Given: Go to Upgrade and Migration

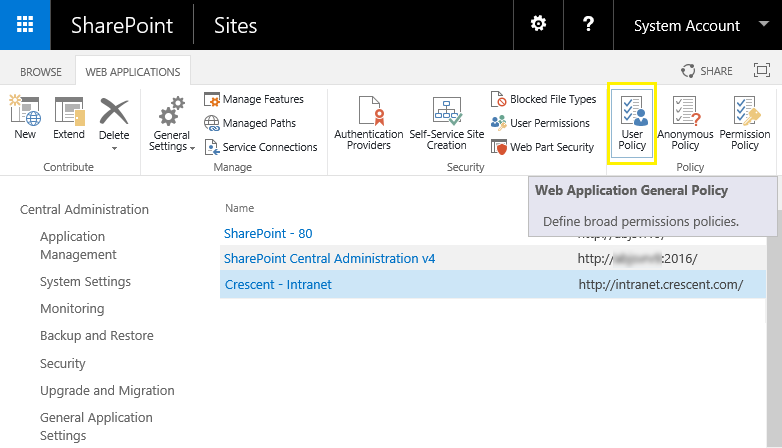Looking at the screenshot, I should pyautogui.click(x=107, y=391).
